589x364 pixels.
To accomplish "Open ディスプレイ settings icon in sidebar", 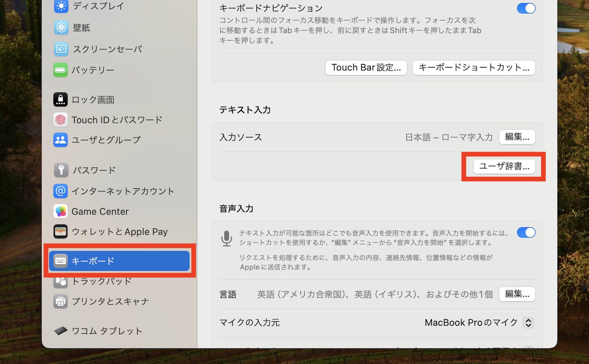I will point(61,6).
